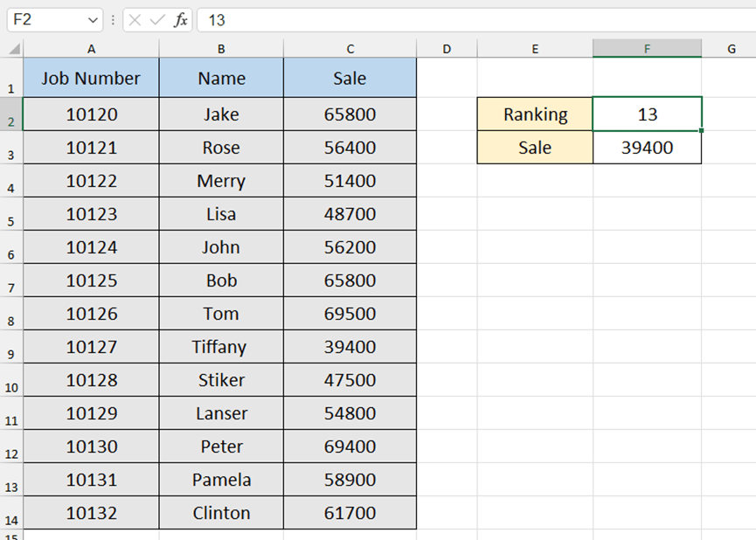Click the name cell Lanser
This screenshot has width=756, height=540.
coord(221,413)
